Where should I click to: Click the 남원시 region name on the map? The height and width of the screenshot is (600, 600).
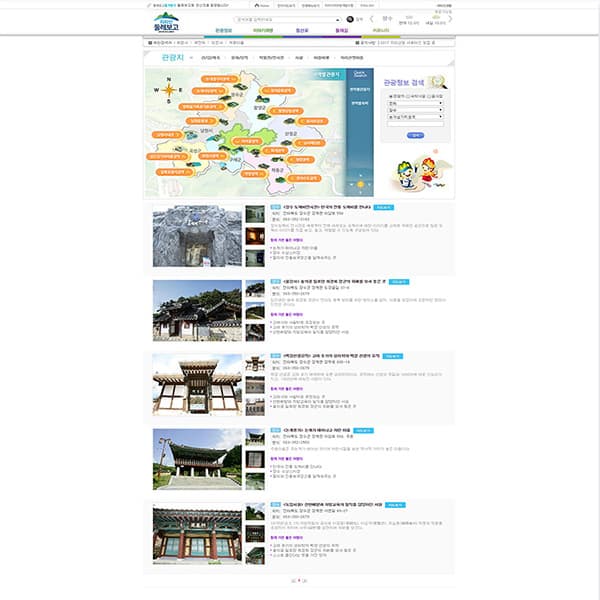pos(206,131)
